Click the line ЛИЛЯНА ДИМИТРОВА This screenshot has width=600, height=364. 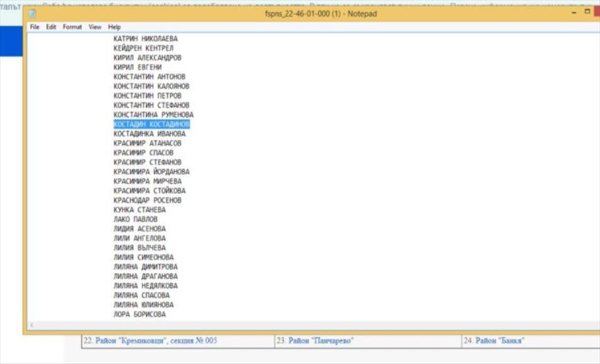145,267
